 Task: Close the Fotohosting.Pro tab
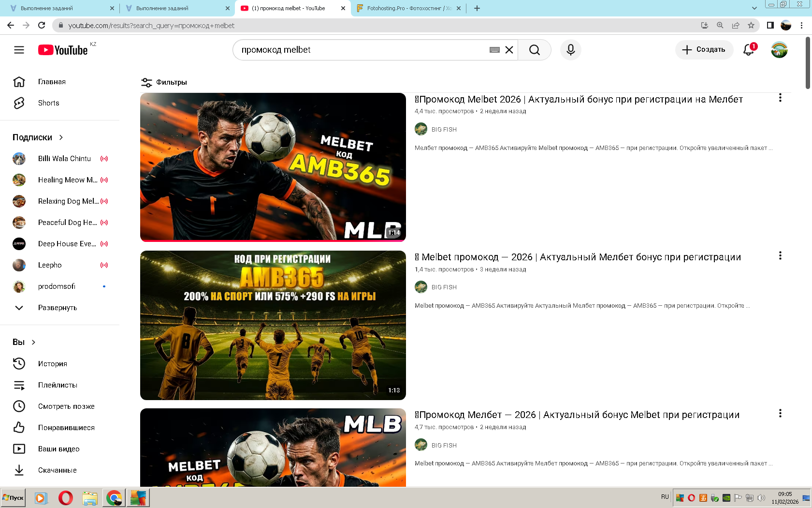459,8
